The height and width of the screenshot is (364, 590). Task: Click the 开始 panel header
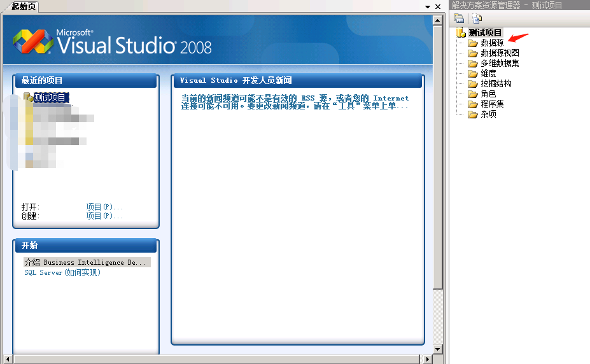tap(86, 246)
